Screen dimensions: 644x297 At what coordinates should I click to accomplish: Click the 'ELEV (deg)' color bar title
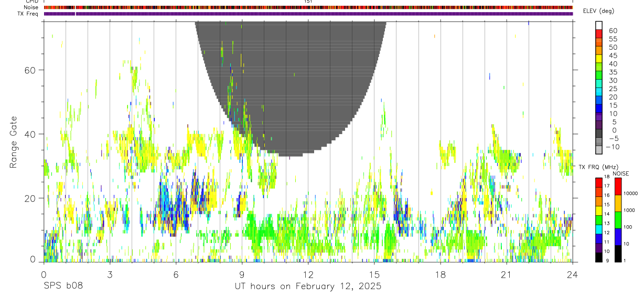pyautogui.click(x=598, y=11)
